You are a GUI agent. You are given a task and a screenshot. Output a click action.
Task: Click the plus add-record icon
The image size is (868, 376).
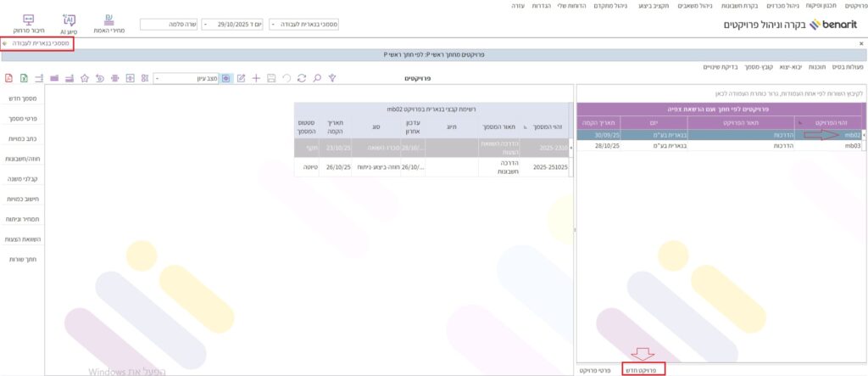(x=256, y=78)
